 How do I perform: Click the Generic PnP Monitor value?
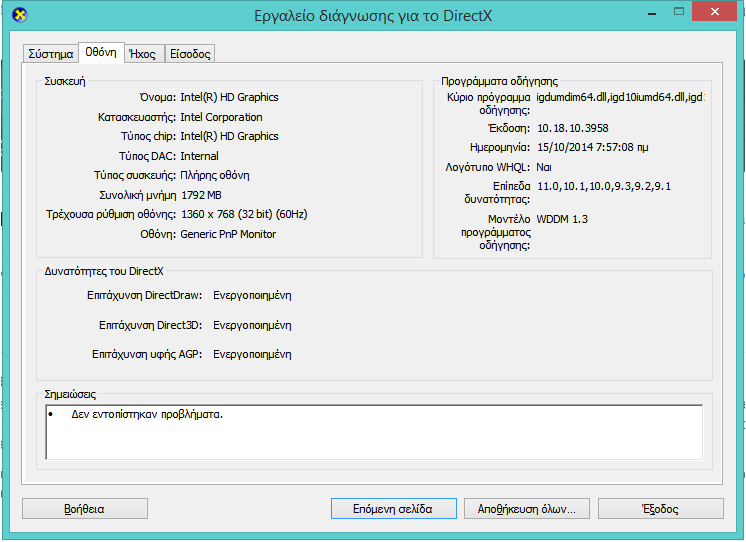click(228, 234)
